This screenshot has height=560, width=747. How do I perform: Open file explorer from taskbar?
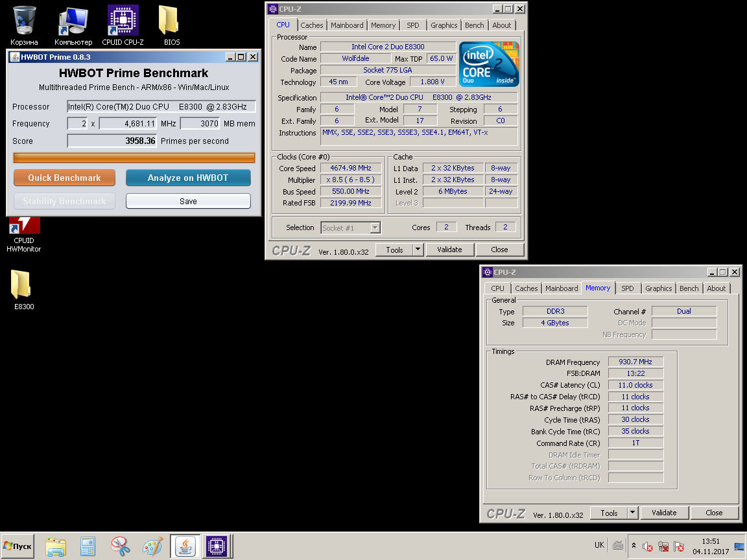click(x=56, y=546)
